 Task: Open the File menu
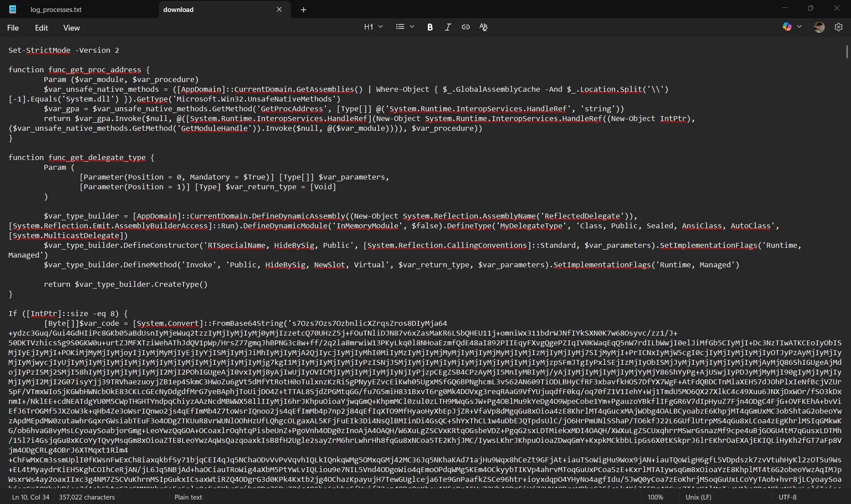pyautogui.click(x=13, y=27)
